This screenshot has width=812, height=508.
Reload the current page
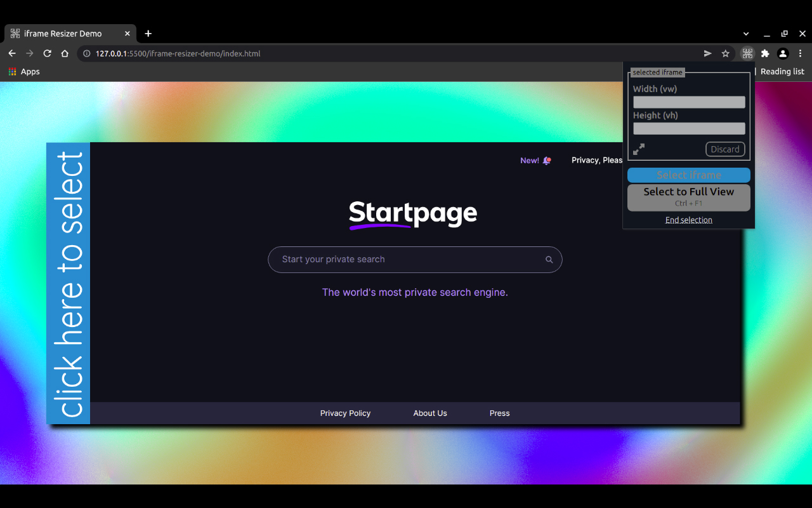tap(47, 53)
